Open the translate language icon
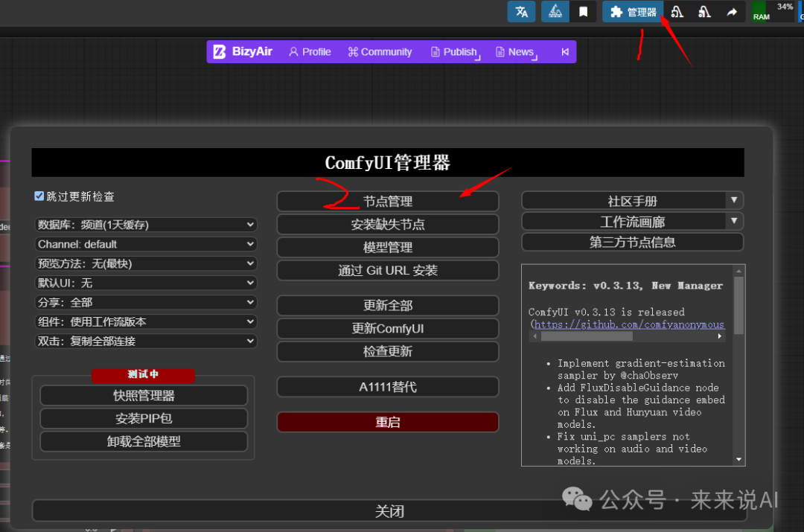This screenshot has width=804, height=532. [x=521, y=11]
